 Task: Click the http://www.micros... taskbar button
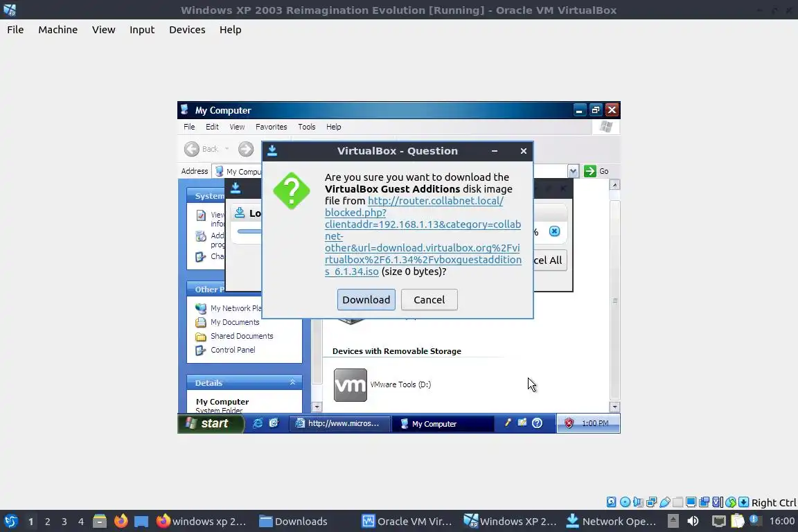pos(340,423)
